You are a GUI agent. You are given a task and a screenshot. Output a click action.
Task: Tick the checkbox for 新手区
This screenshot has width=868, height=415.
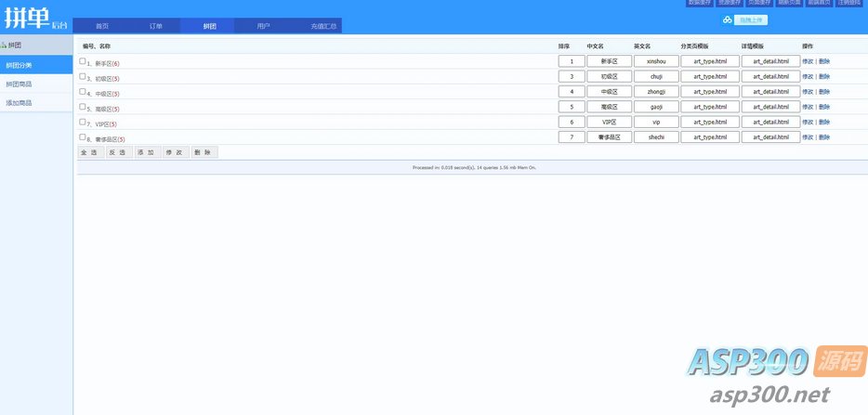tap(83, 61)
